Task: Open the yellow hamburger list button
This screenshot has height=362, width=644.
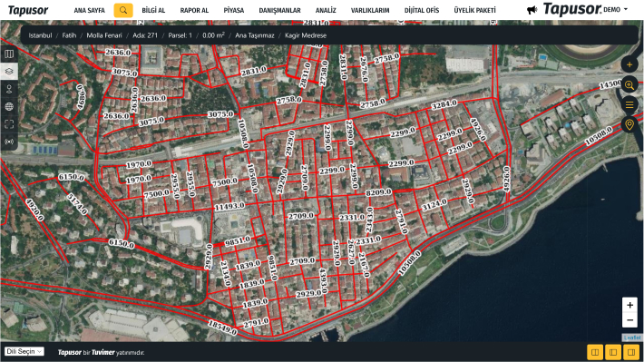Action: tap(629, 104)
